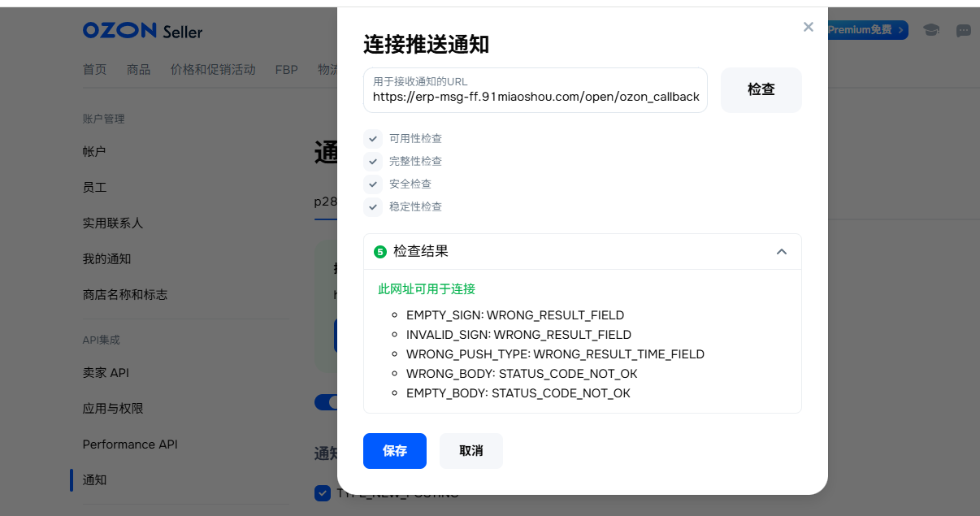Open the chat messages icon
This screenshot has width=980, height=516.
964,30
